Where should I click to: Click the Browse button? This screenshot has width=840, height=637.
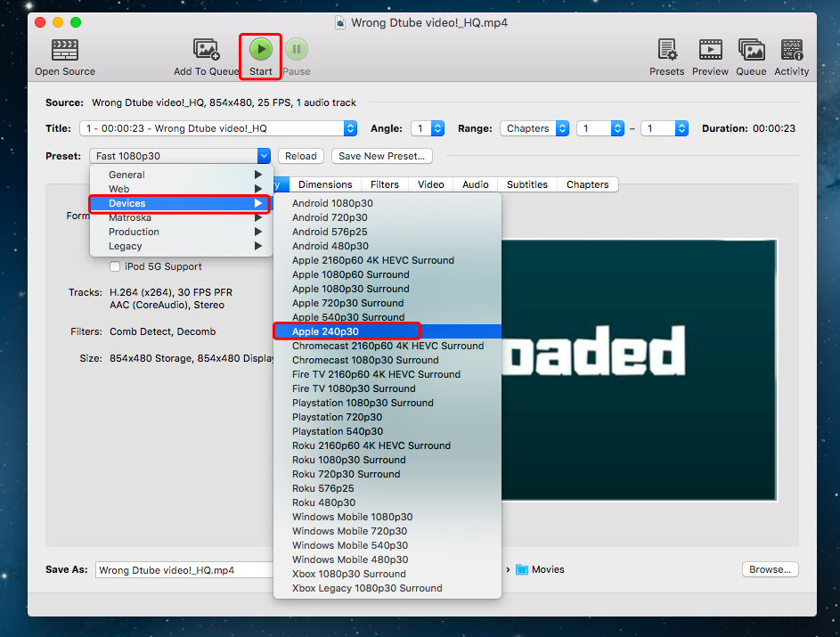[770, 569]
